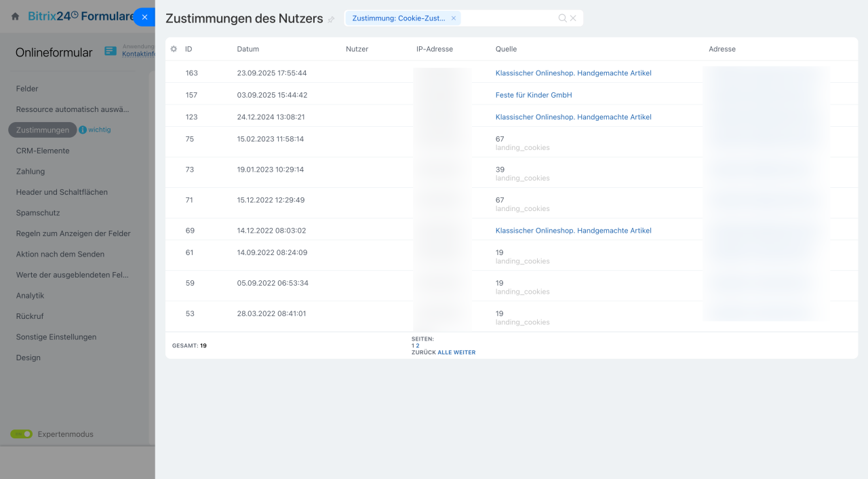This screenshot has width=868, height=479.
Task: Go to page 2 of results
Action: click(x=418, y=345)
